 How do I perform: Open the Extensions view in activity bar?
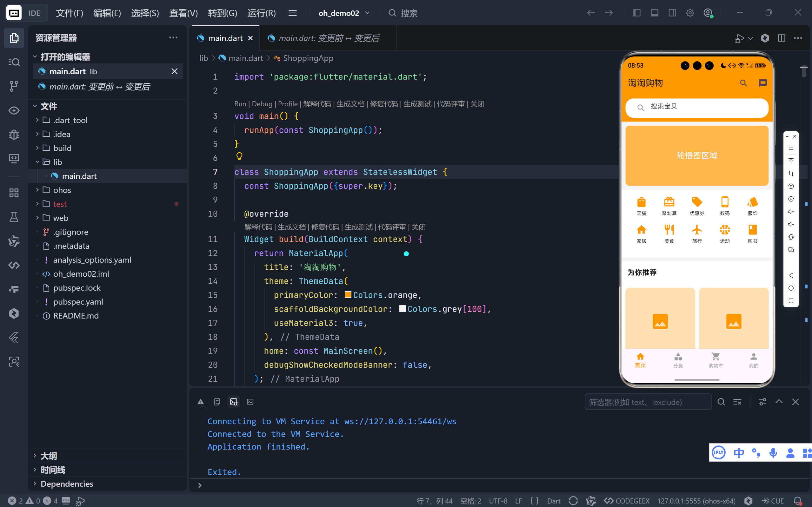click(14, 193)
